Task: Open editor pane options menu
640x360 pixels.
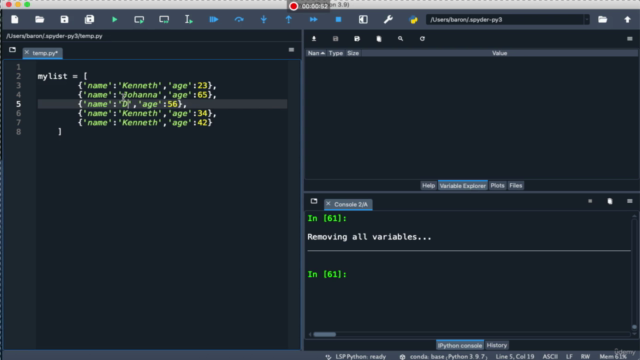Action: (291, 50)
